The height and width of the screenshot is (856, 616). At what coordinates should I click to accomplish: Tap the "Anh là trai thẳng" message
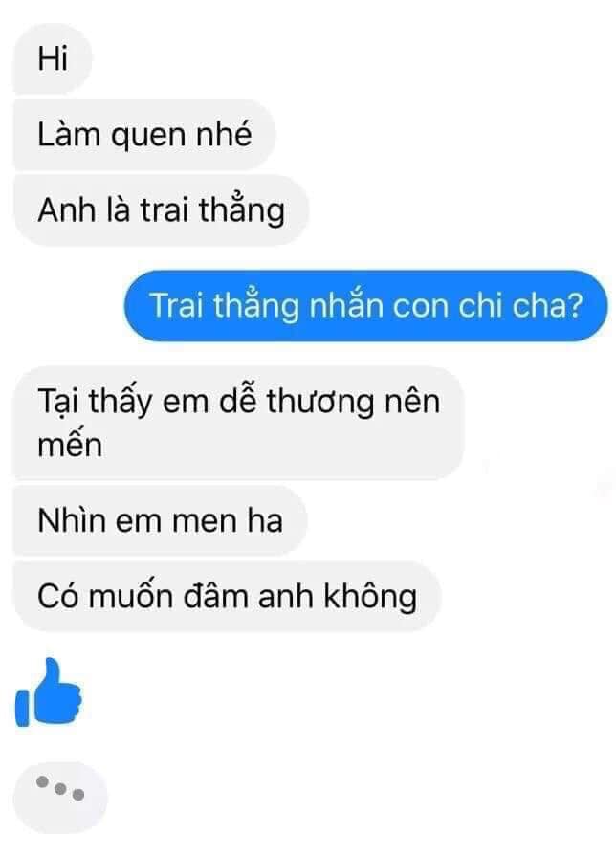(x=161, y=210)
